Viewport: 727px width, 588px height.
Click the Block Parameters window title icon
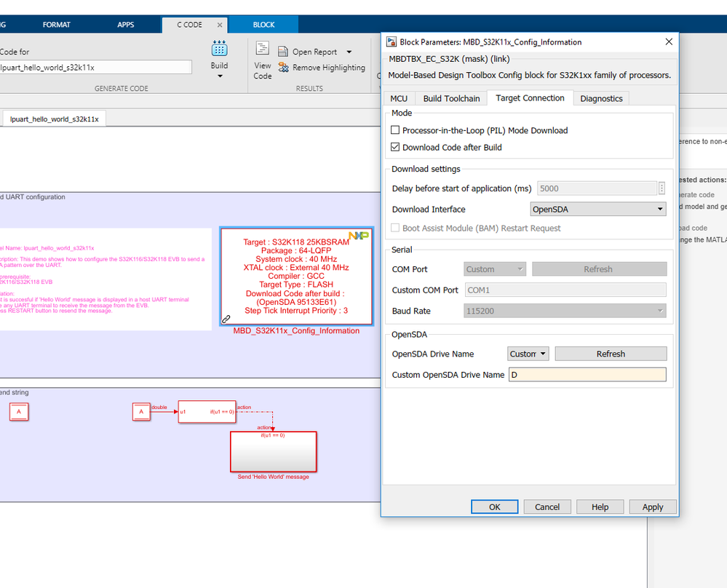[x=392, y=41]
